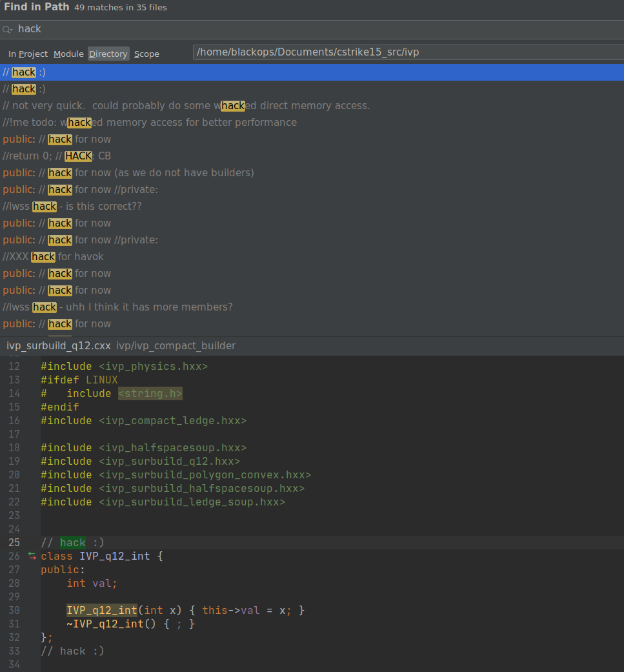Select '//XXX hack for havok' result
The height and width of the screenshot is (672, 624).
pos(53,257)
